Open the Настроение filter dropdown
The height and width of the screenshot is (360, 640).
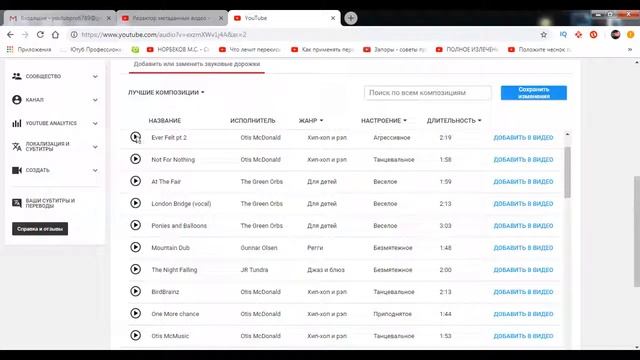click(384, 120)
